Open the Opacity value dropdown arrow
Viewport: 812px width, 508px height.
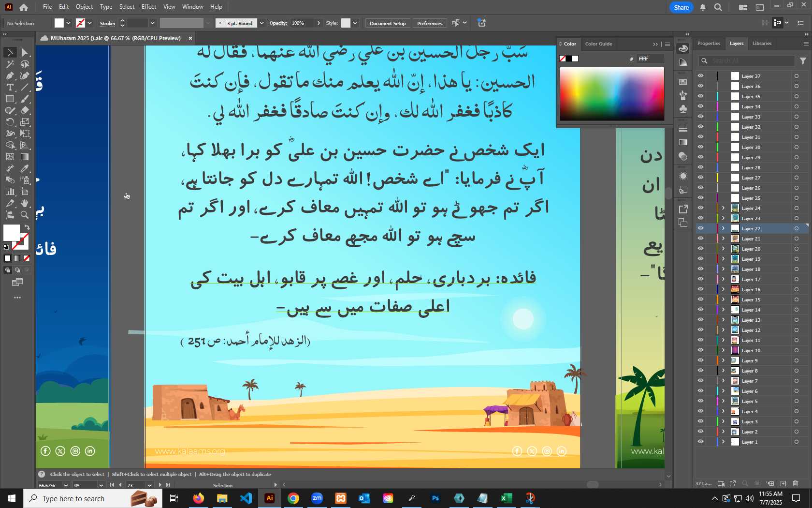pos(319,23)
